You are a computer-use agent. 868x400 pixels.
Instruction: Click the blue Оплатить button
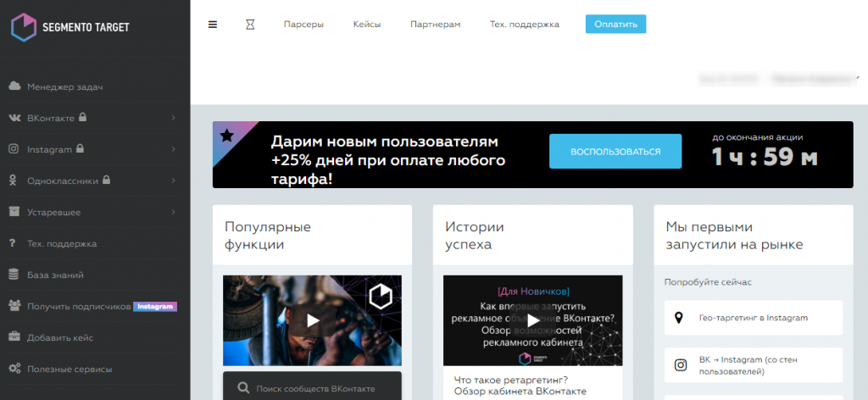615,25
